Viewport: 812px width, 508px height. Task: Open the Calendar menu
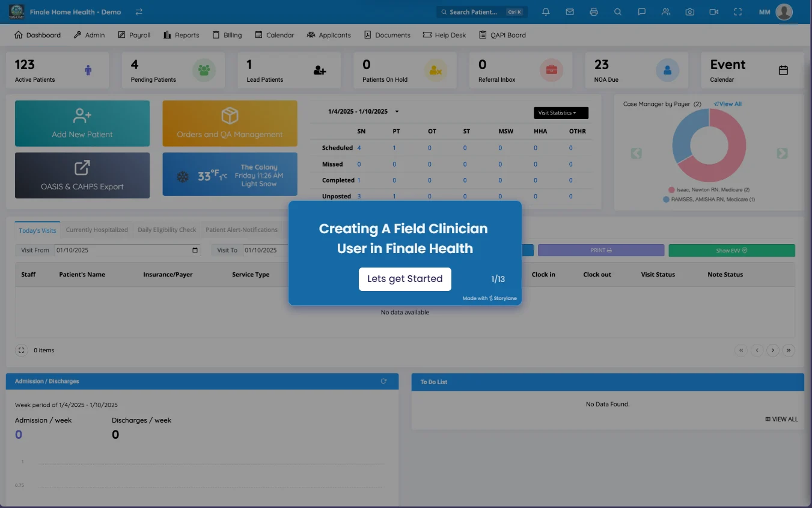(x=274, y=35)
